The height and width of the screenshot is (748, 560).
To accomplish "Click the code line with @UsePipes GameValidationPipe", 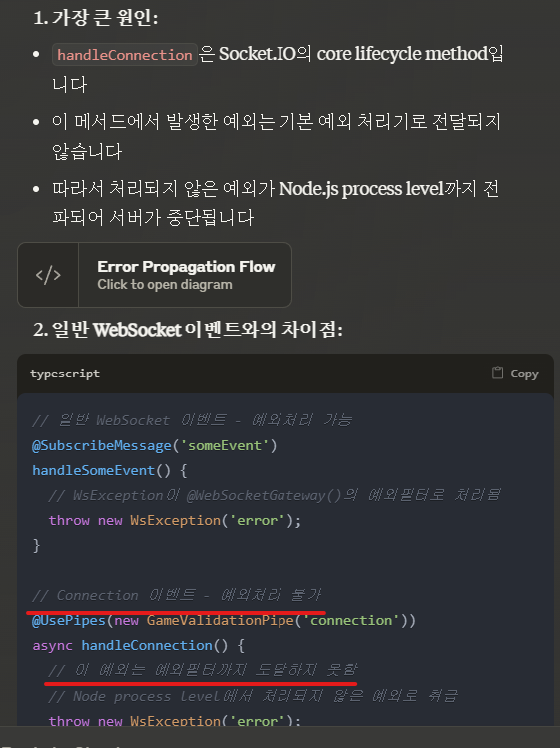I will pos(224,620).
